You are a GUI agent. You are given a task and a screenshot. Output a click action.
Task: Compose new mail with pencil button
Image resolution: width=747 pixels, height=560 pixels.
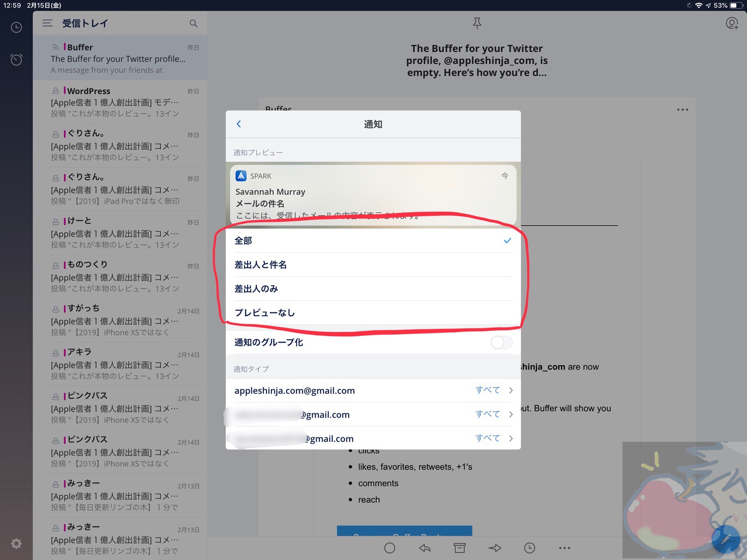(x=726, y=539)
